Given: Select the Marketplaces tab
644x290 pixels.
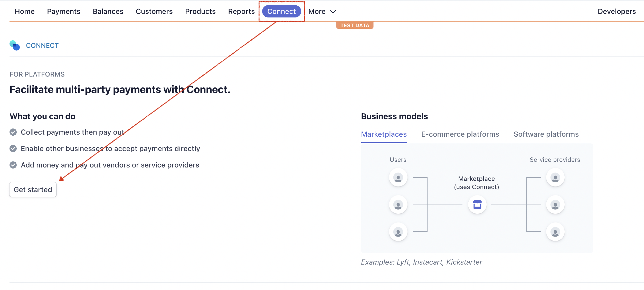Looking at the screenshot, I should [384, 134].
